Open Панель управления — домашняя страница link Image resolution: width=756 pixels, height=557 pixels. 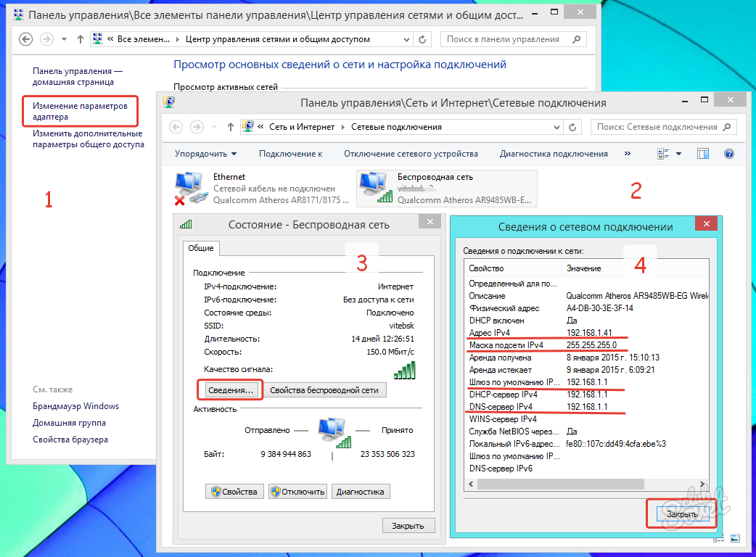(77, 76)
